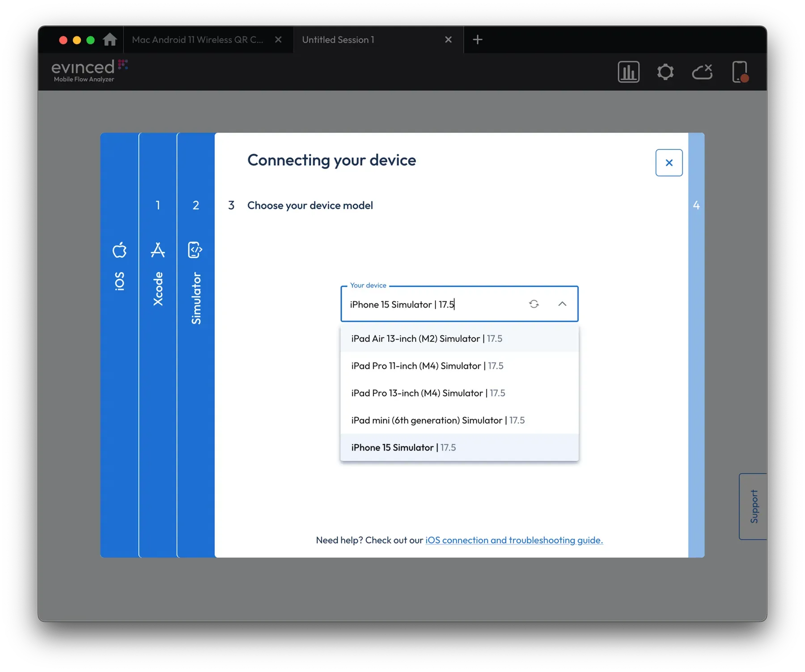Open the reports bar-chart icon

pos(628,72)
